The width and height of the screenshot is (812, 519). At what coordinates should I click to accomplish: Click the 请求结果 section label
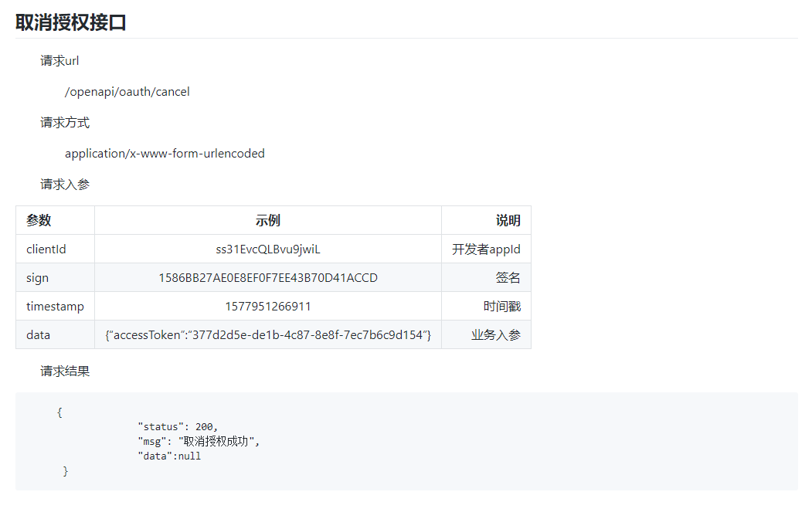(x=64, y=371)
